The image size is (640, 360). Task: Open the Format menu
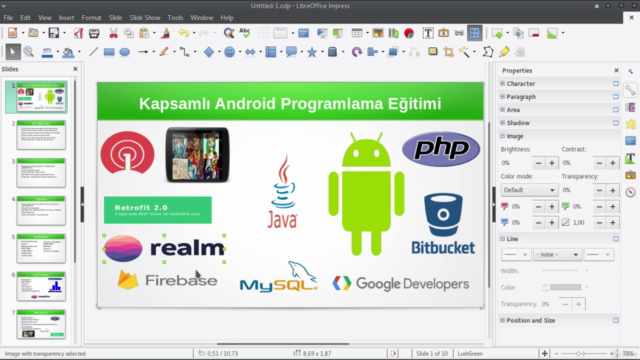pos(91,18)
